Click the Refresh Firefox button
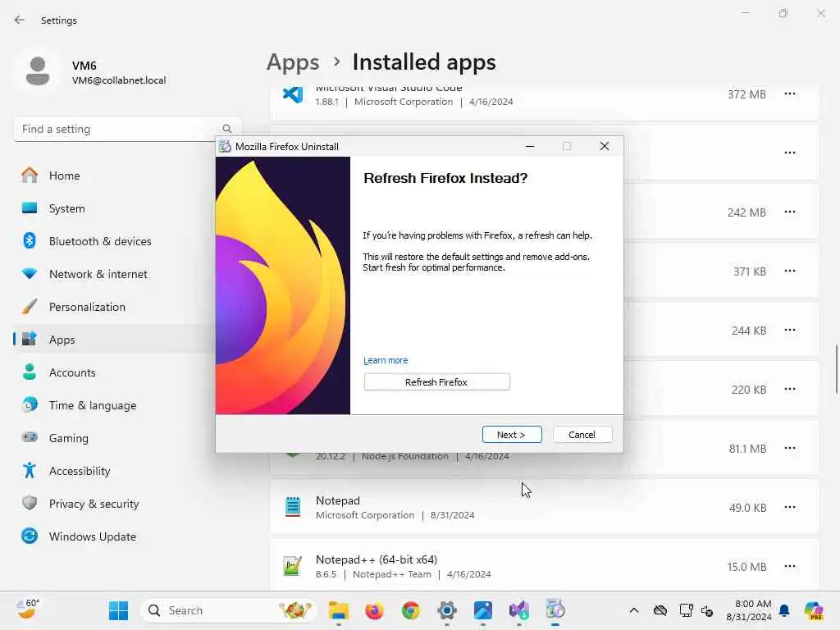 click(x=436, y=382)
